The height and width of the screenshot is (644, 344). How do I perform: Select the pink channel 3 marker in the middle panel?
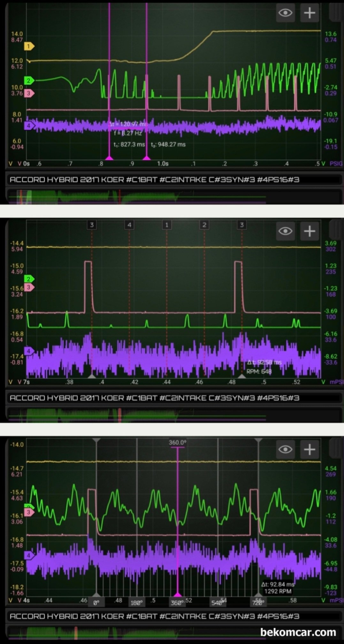click(x=29, y=287)
